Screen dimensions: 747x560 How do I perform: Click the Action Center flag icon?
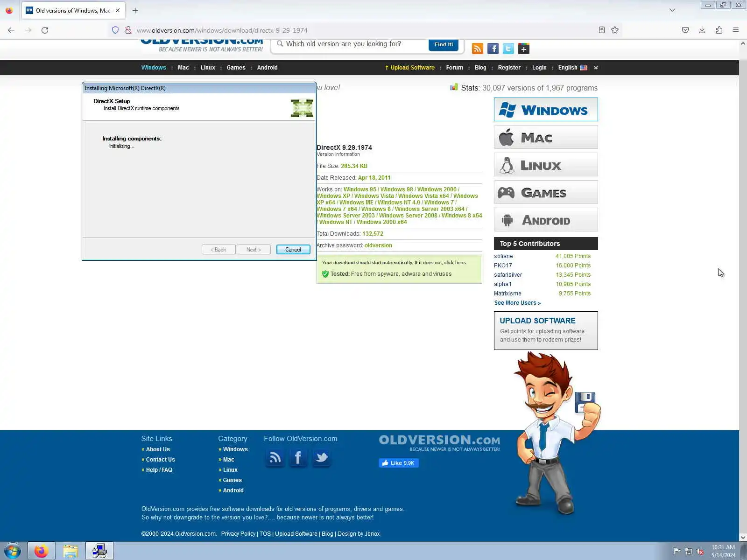click(677, 551)
